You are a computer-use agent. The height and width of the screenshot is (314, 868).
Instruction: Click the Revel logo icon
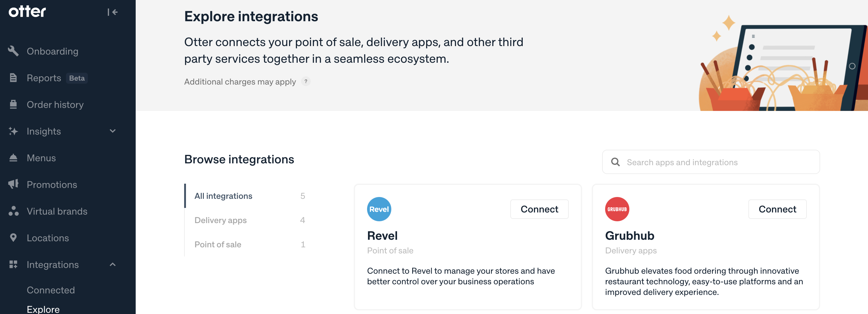click(379, 209)
